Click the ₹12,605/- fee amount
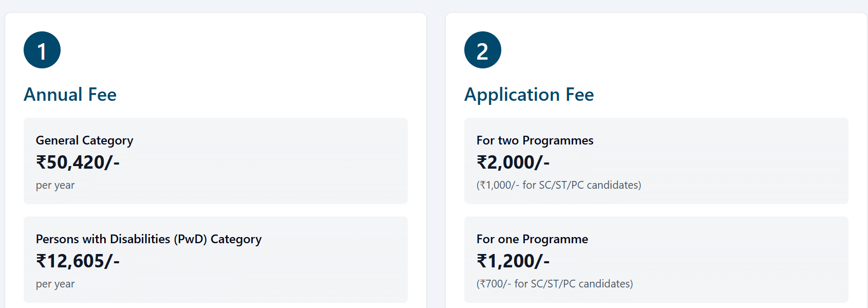 tap(78, 261)
